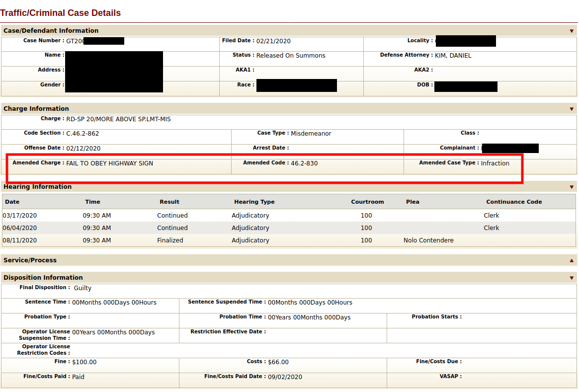Click the Case Number label
579x392 pixels.
pos(44,41)
